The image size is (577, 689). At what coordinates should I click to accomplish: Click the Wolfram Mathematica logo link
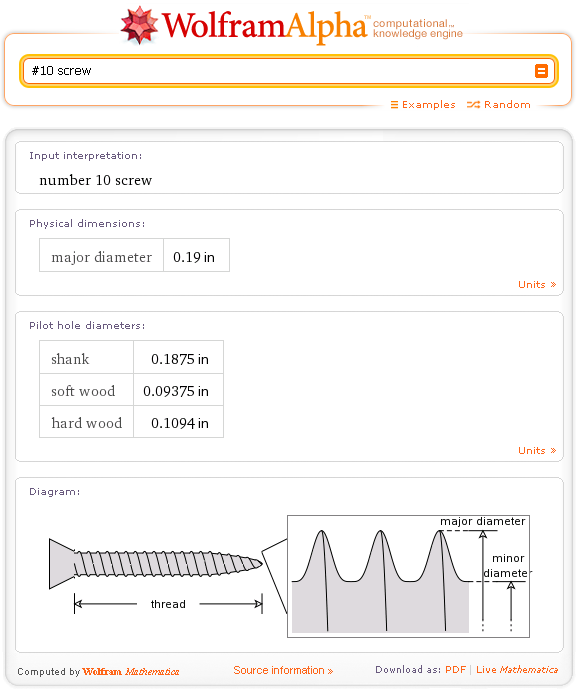(x=131, y=671)
